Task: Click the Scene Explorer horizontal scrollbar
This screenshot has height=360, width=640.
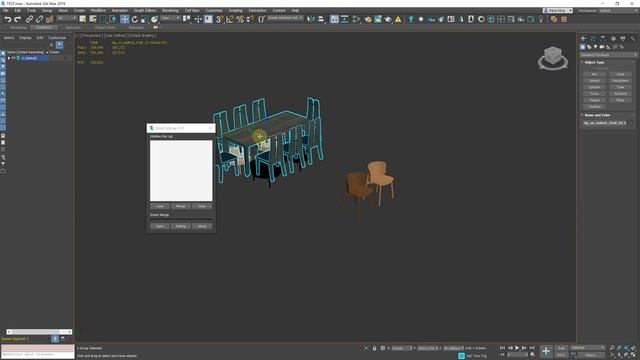Action: tap(39, 332)
